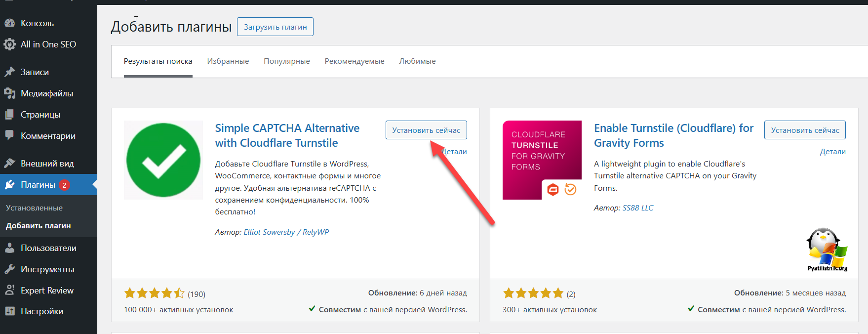
Task: Click "Обновление: 5 месяцев назад" text
Action: click(x=789, y=293)
